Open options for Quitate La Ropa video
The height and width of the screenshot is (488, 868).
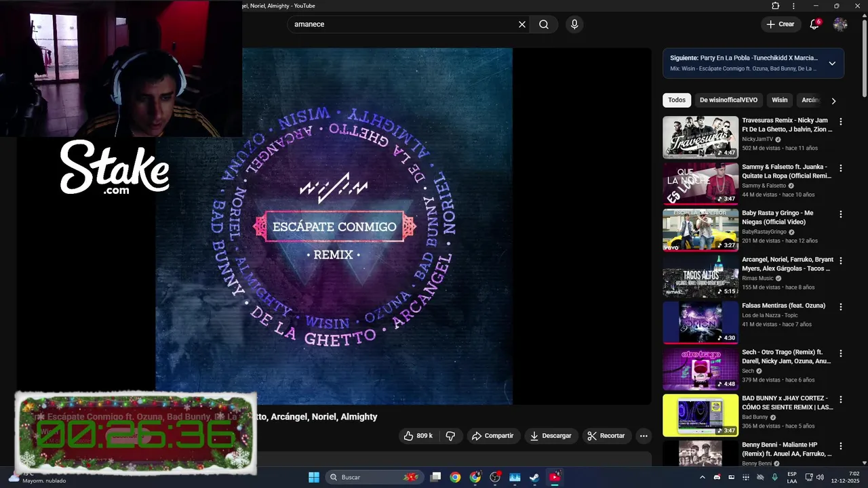[x=841, y=168]
